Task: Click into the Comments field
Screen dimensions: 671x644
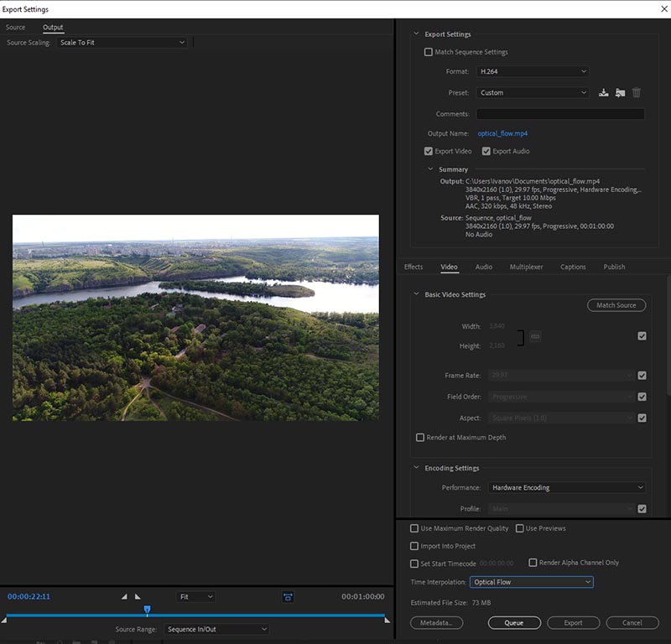Action: coord(560,114)
